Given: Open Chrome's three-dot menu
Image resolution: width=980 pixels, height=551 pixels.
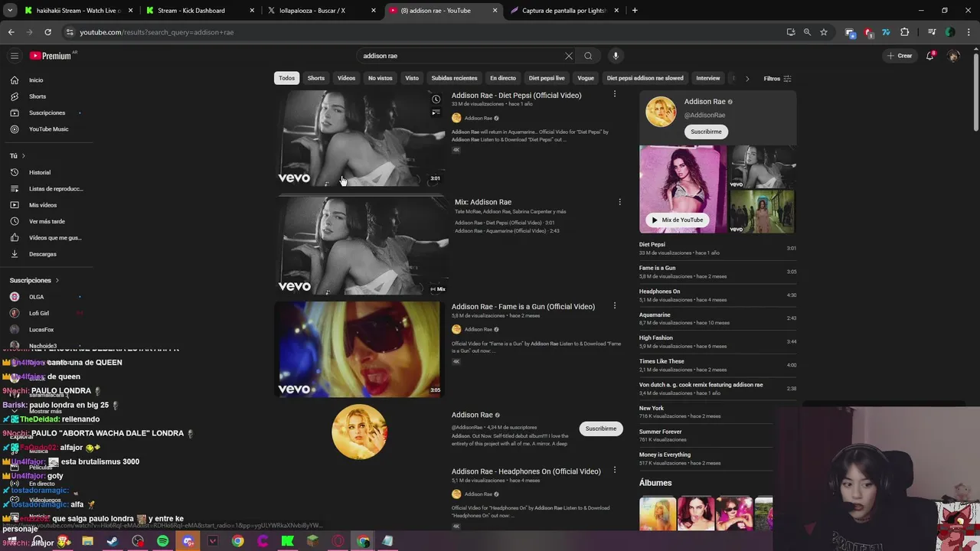Looking at the screenshot, I should point(967,32).
